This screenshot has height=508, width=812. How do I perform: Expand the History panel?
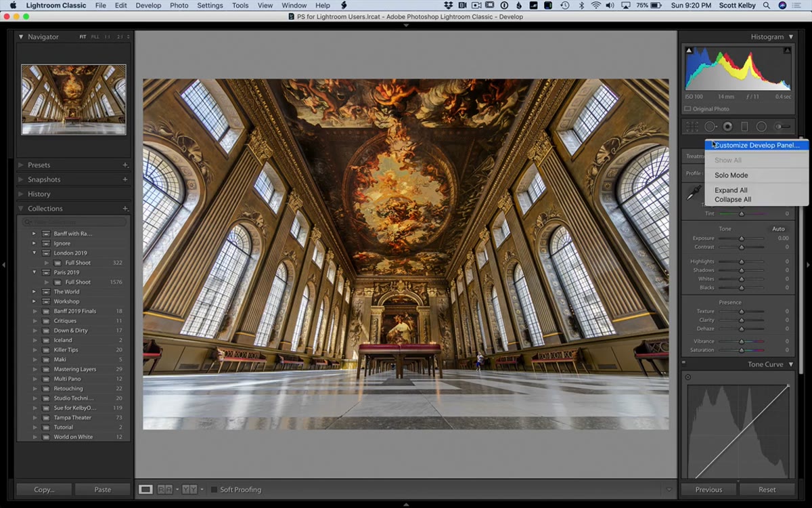tap(21, 194)
